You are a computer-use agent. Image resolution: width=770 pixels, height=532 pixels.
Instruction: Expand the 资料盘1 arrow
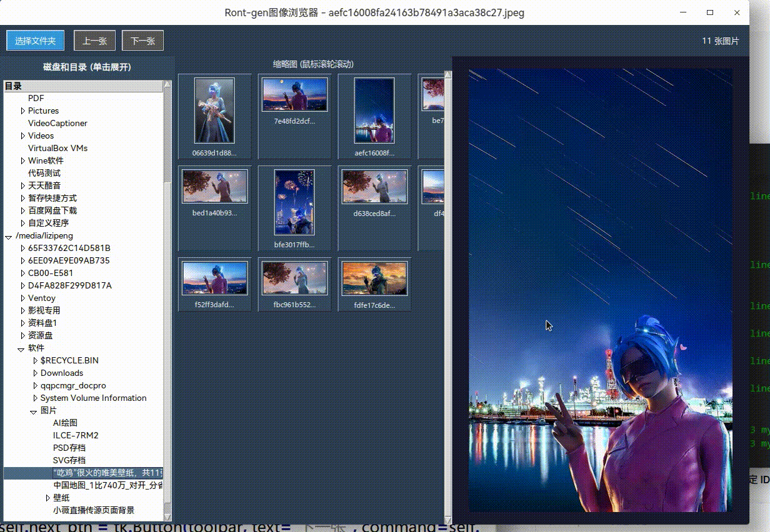23,323
